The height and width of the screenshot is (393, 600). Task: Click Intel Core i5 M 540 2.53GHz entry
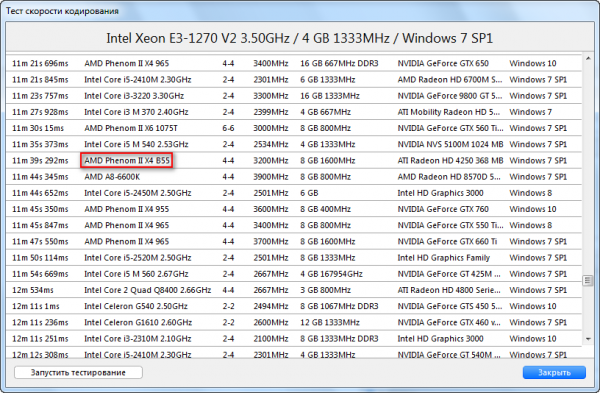(x=136, y=144)
